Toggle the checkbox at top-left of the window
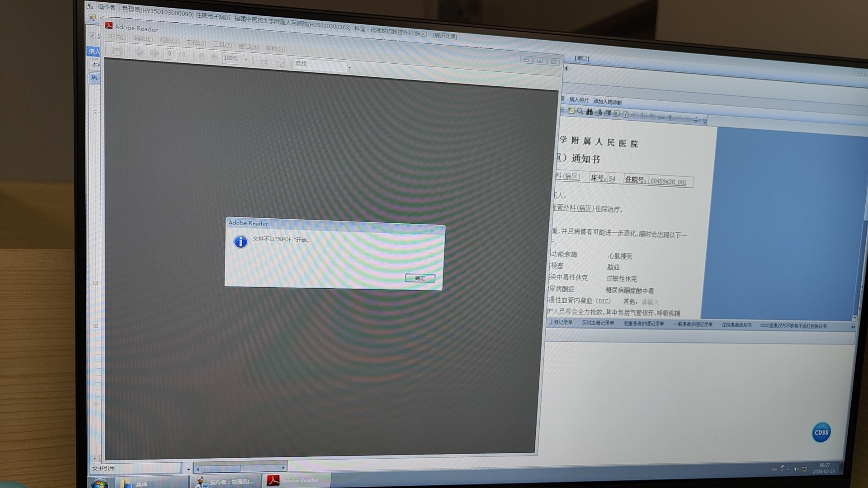868x488 pixels. [92, 35]
